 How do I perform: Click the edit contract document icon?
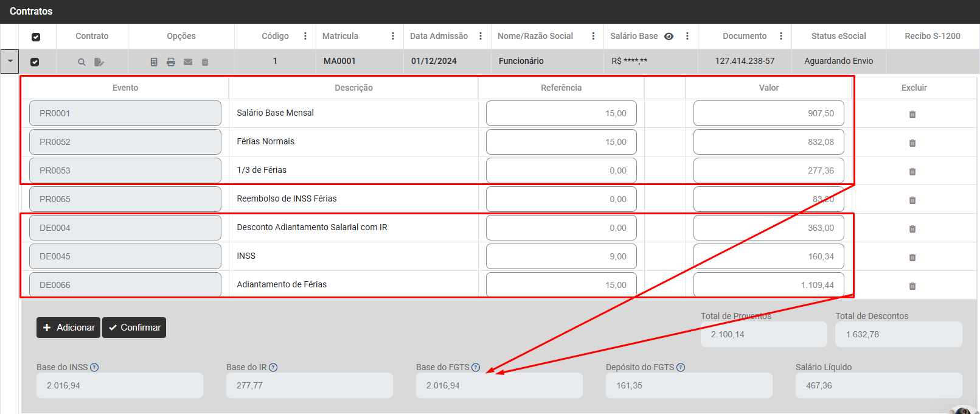pos(99,62)
